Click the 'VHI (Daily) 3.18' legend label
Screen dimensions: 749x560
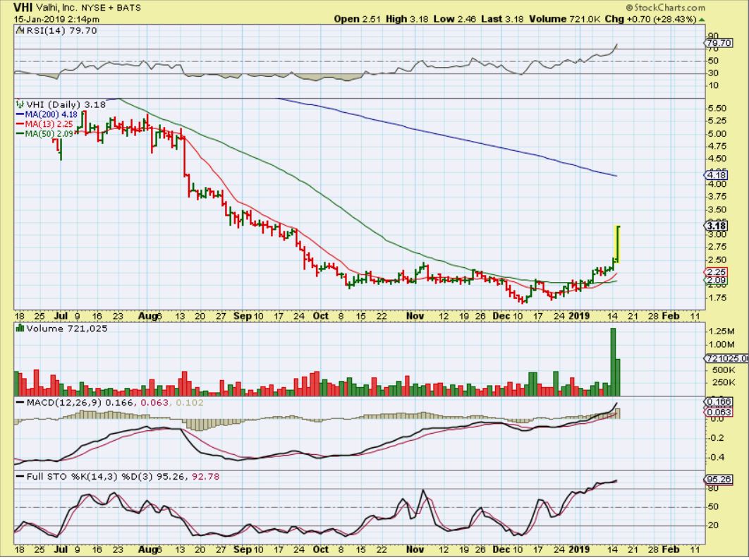66,104
